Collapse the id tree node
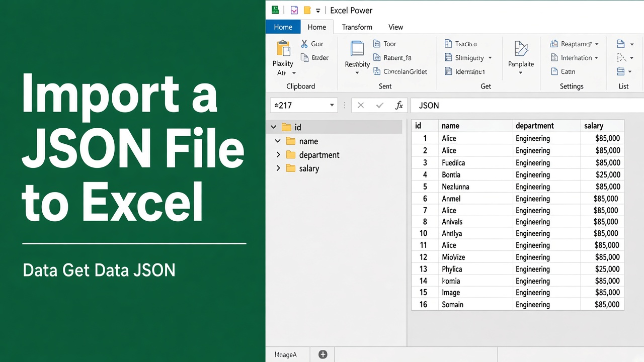The width and height of the screenshot is (644, 362). click(x=273, y=127)
